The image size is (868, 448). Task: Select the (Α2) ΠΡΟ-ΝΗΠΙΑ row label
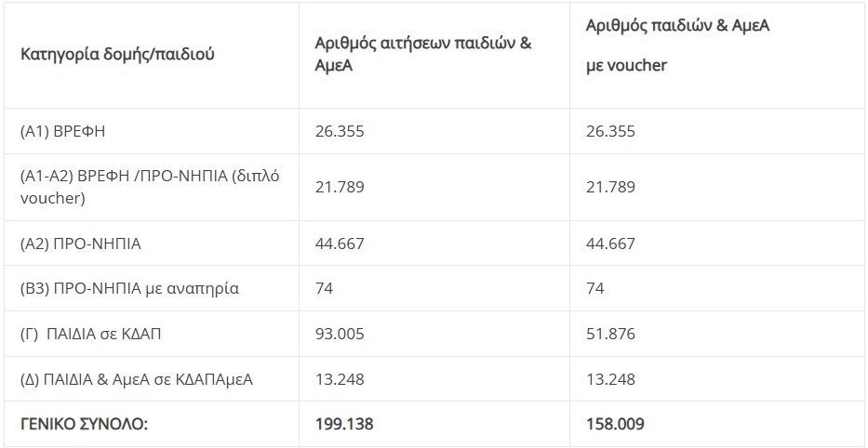[x=80, y=244]
